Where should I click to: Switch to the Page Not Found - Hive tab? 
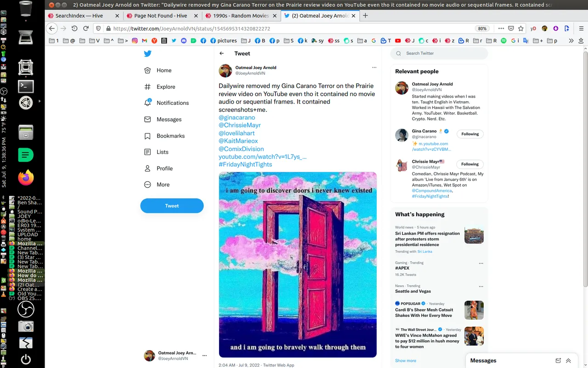point(160,16)
